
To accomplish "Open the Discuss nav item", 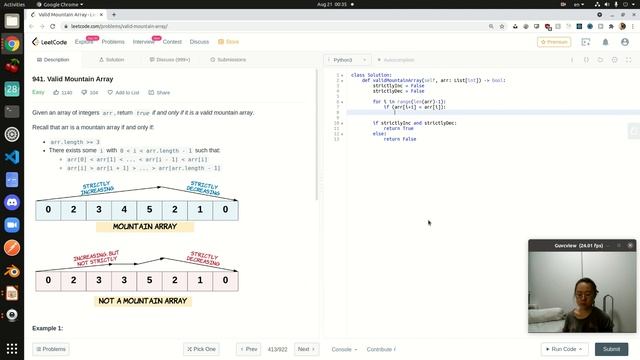I will pyautogui.click(x=199, y=42).
